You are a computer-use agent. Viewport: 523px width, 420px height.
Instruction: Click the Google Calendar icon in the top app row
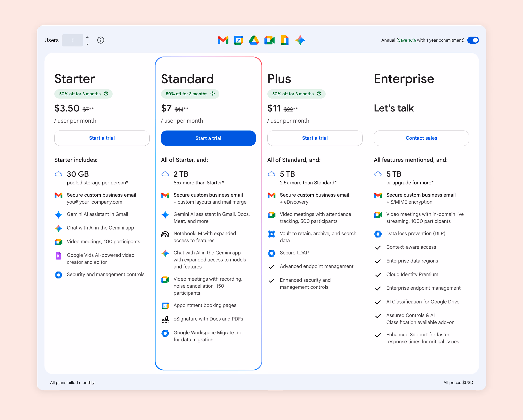(x=238, y=40)
